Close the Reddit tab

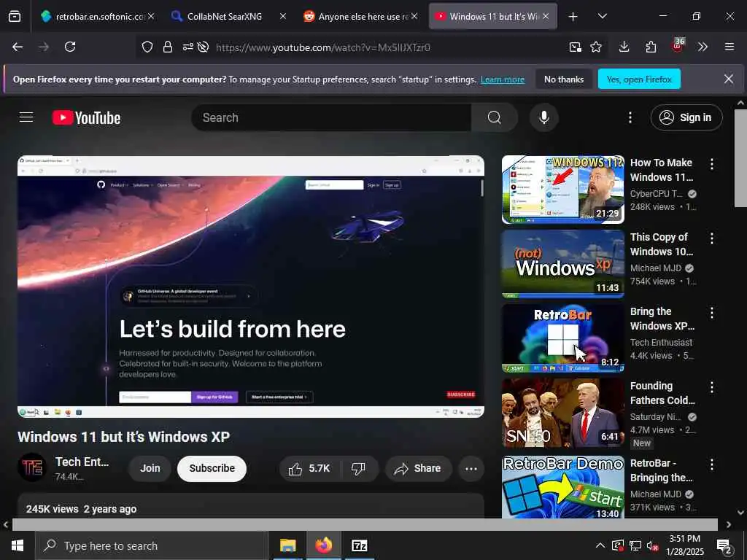414,16
